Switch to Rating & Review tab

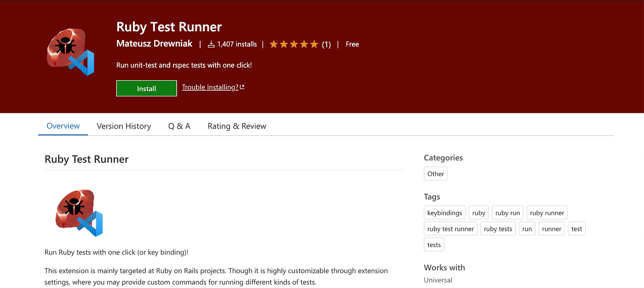pyautogui.click(x=237, y=126)
